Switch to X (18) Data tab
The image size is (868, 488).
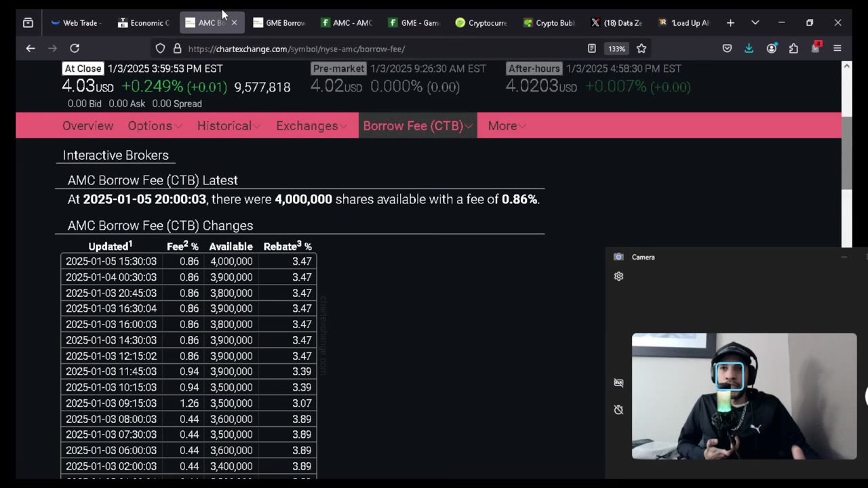pyautogui.click(x=617, y=23)
